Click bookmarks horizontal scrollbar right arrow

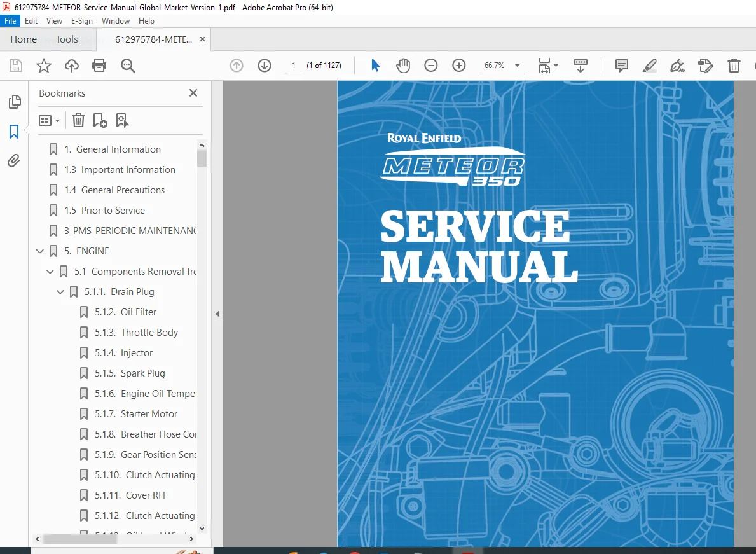(x=191, y=539)
